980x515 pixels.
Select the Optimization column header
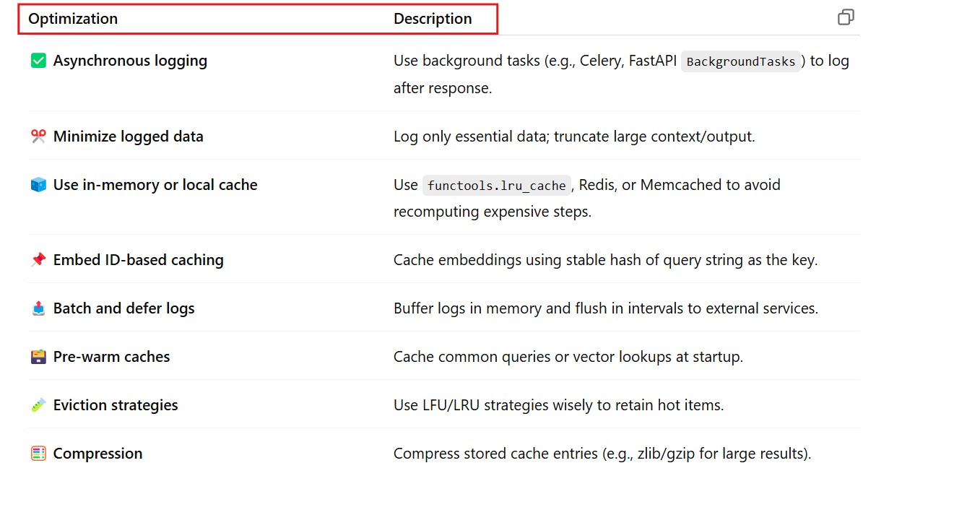point(73,19)
